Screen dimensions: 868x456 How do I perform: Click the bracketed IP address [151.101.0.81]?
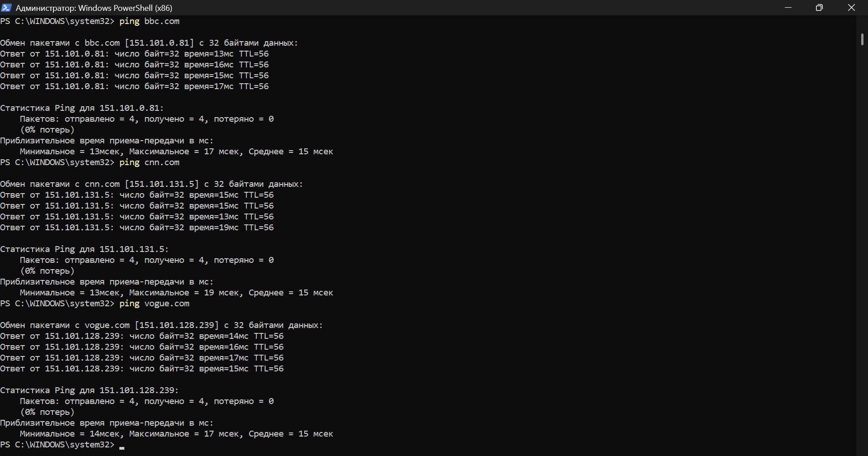(159, 43)
